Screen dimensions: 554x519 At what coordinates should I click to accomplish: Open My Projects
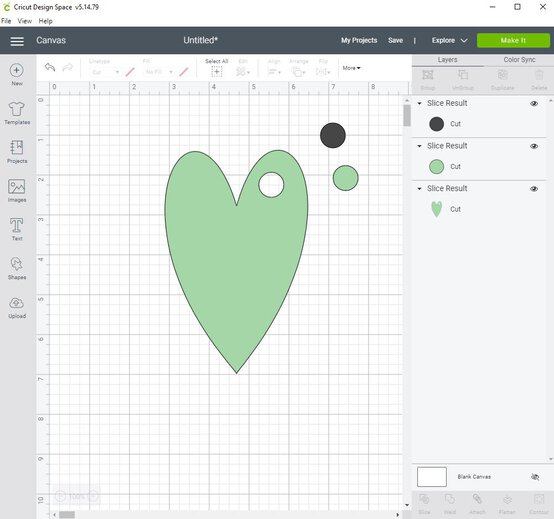[359, 40]
